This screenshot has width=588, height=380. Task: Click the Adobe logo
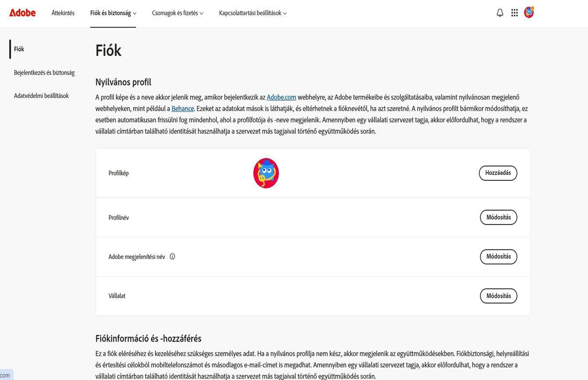22,13
